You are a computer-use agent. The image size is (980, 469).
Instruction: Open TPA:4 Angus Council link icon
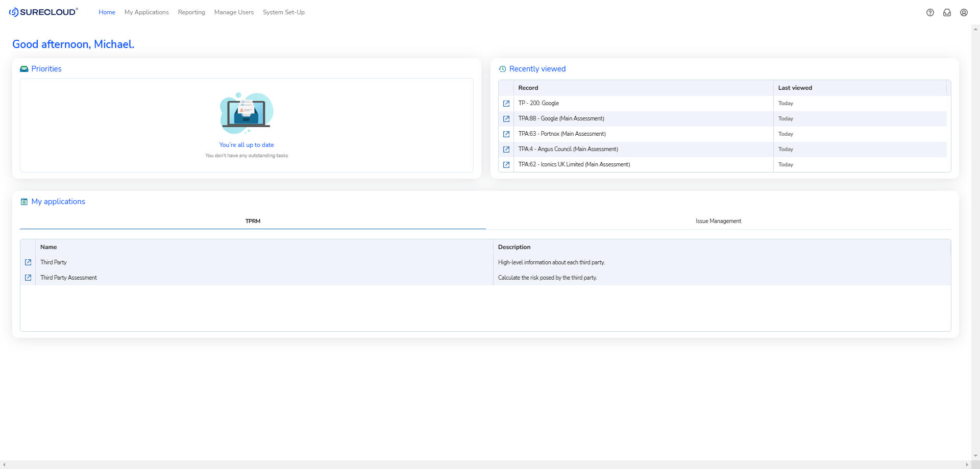(x=506, y=150)
